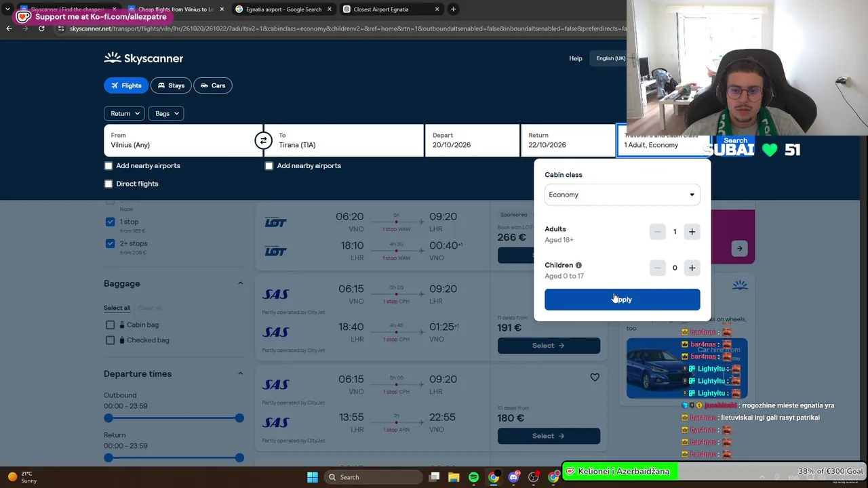This screenshot has width=868, height=488.
Task: Open the English (UK) language selector
Action: coord(610,58)
